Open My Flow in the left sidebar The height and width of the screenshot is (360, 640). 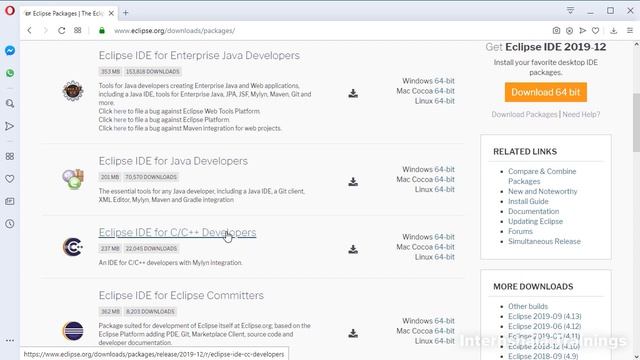tap(10, 126)
